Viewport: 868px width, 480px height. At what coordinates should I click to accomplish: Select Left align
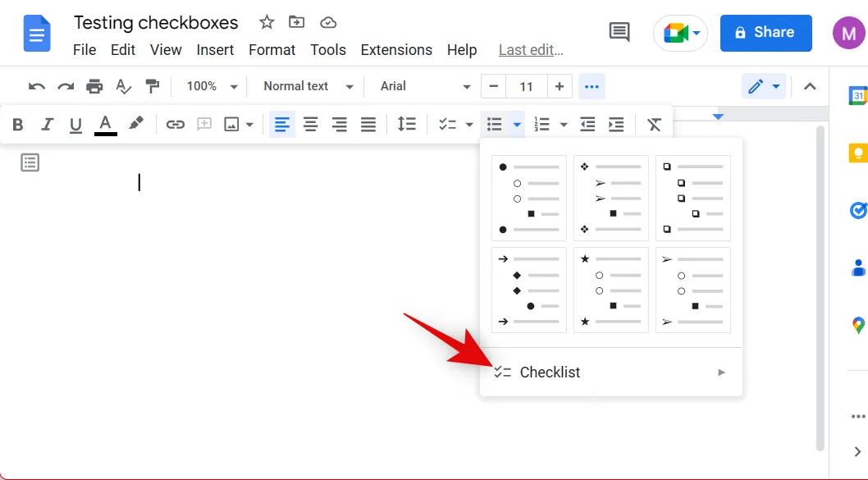click(x=281, y=124)
